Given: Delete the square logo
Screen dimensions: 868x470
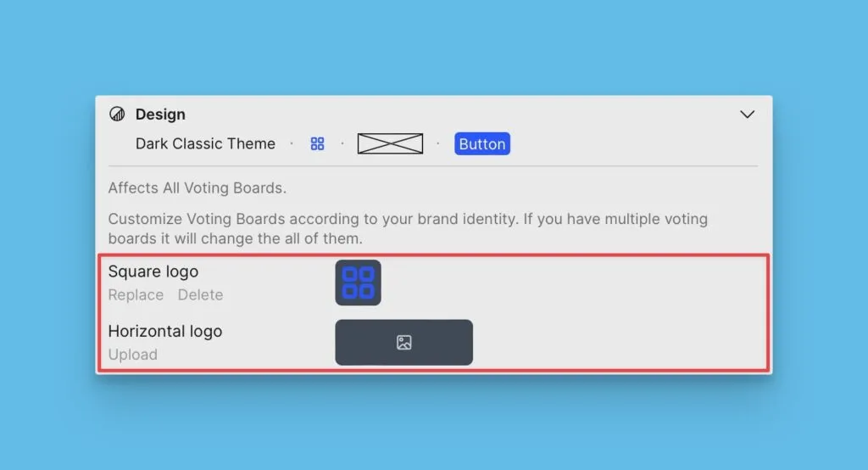Looking at the screenshot, I should pyautogui.click(x=200, y=295).
